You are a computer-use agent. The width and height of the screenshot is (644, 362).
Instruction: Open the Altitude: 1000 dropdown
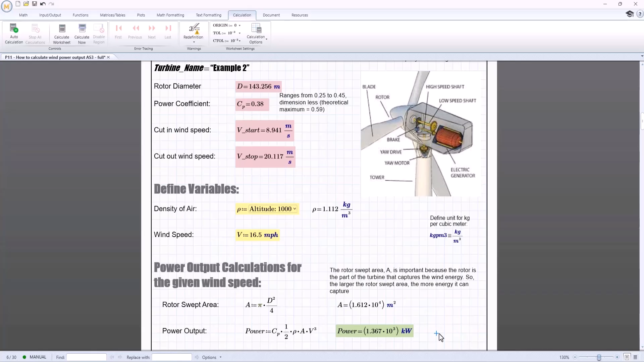coord(294,209)
